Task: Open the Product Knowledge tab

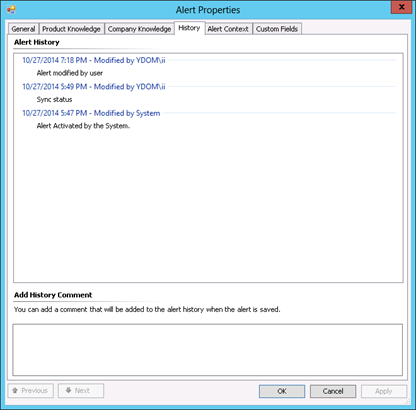Action: (71, 29)
